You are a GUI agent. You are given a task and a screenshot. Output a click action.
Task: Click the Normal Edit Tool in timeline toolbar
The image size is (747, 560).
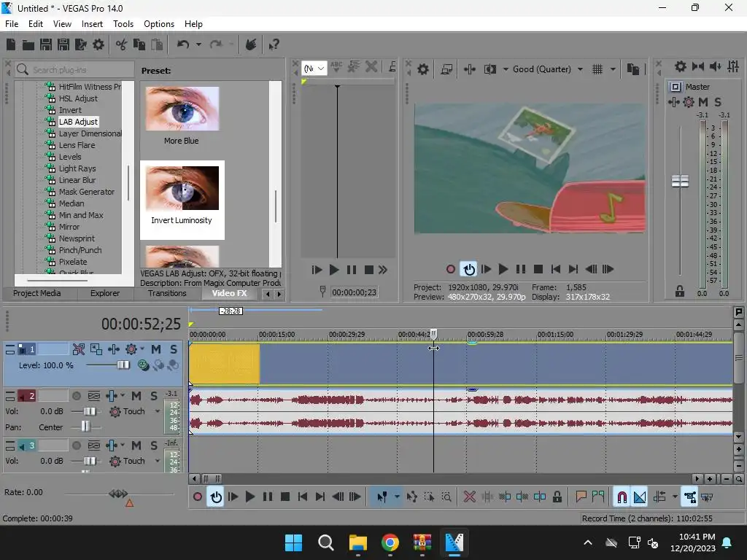point(382,497)
